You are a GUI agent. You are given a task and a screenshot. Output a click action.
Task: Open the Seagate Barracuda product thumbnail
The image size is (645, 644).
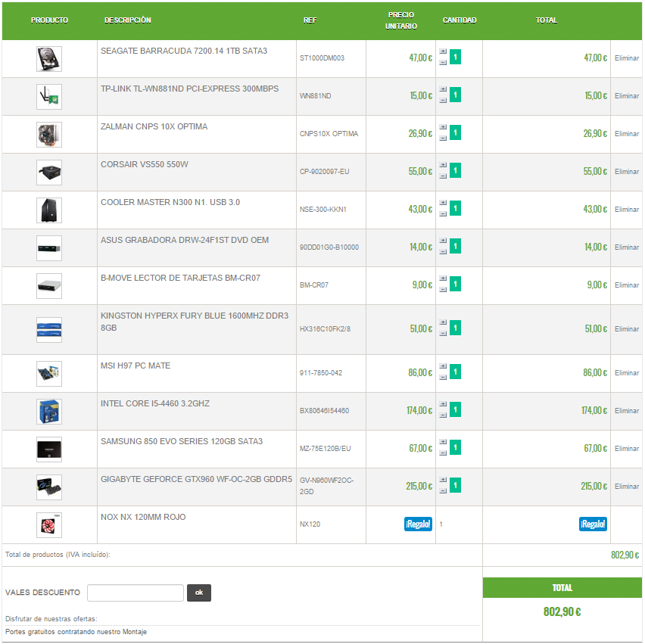[x=49, y=59]
